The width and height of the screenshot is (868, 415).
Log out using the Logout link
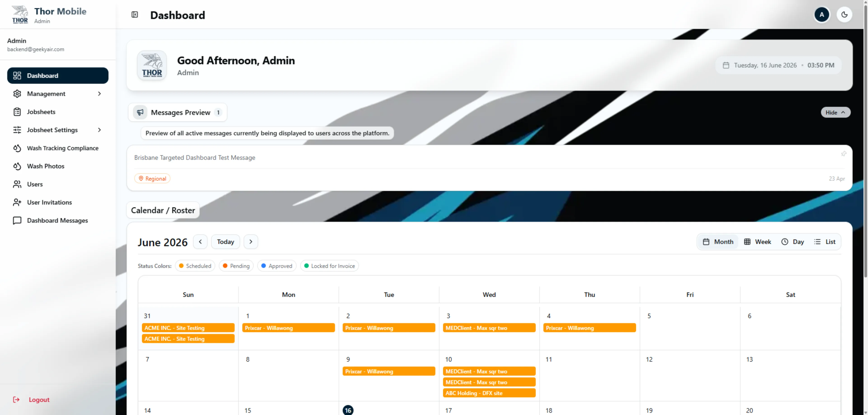[x=39, y=400]
